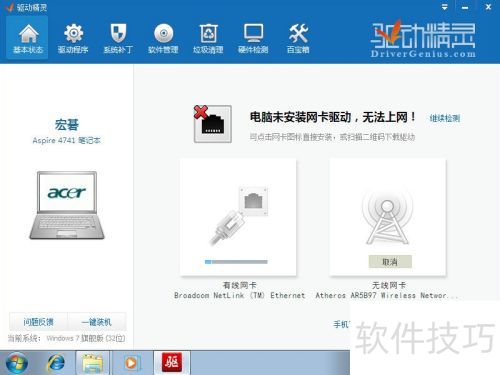Screen dimensions: 500x375
Task: Click the network card error icon
Action: click(x=213, y=124)
